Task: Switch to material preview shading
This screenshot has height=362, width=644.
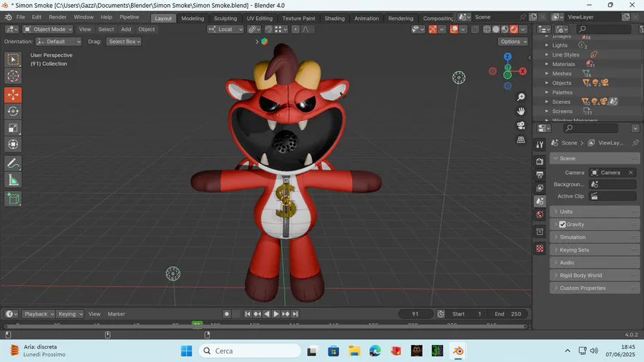Action: pyautogui.click(x=504, y=29)
